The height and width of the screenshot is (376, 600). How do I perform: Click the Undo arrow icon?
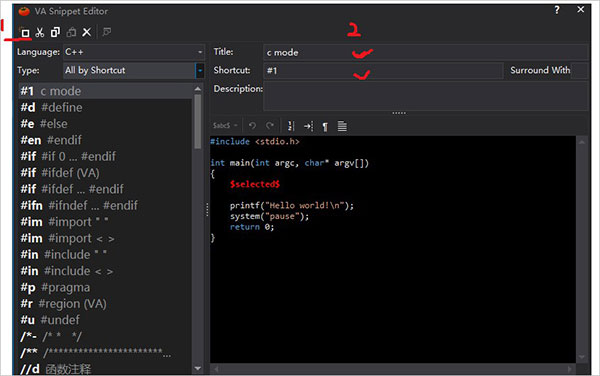point(252,126)
